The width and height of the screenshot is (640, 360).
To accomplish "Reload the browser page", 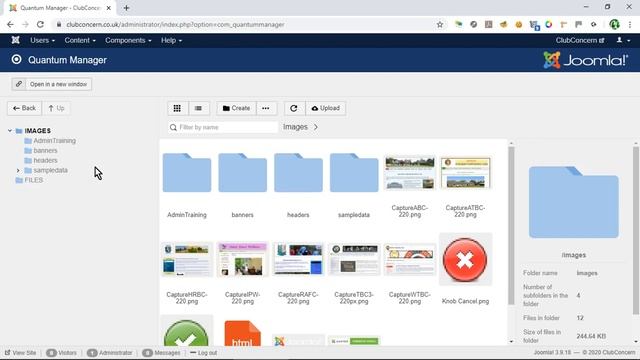I will point(40,24).
